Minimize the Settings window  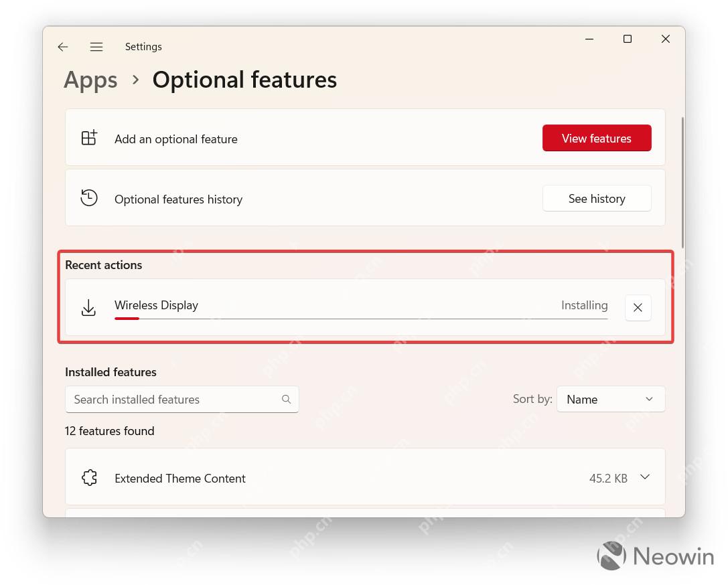(x=589, y=39)
